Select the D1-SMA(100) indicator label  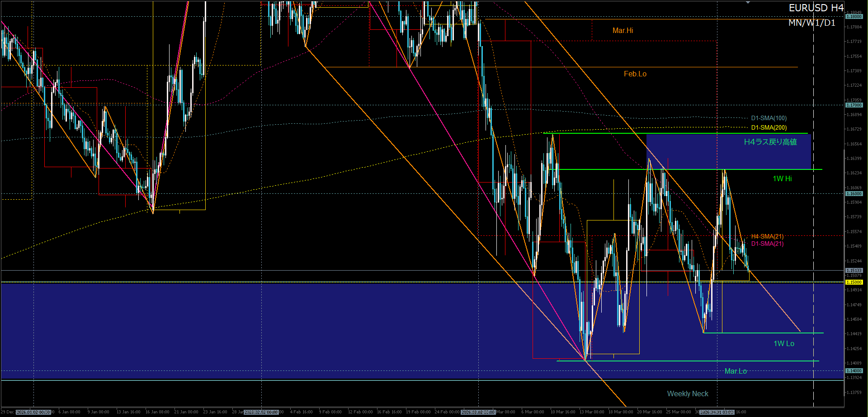(x=769, y=118)
